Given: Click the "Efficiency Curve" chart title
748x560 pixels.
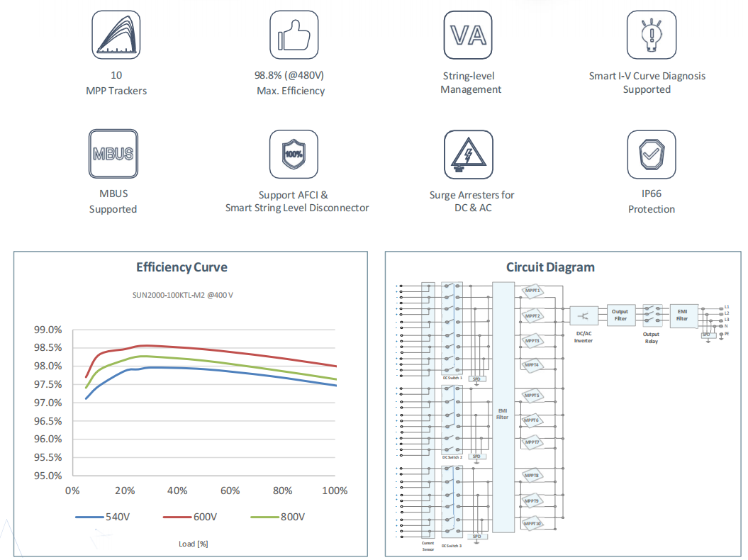Looking at the screenshot, I should point(182,267).
